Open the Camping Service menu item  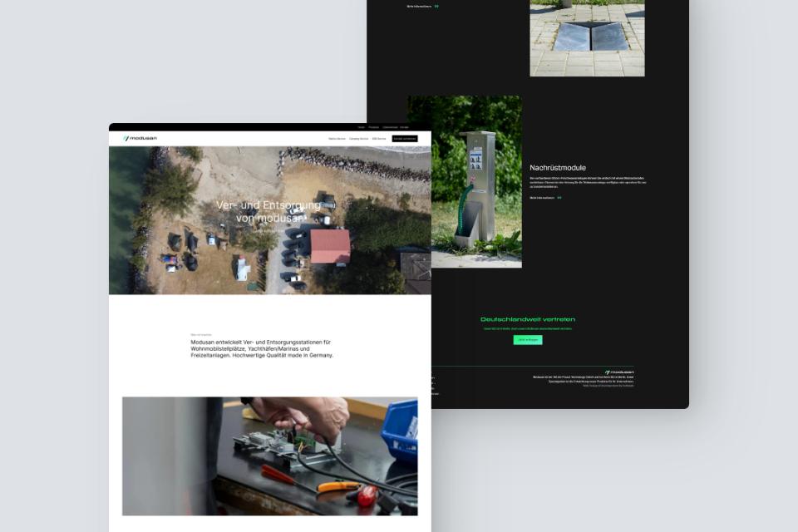click(x=358, y=138)
